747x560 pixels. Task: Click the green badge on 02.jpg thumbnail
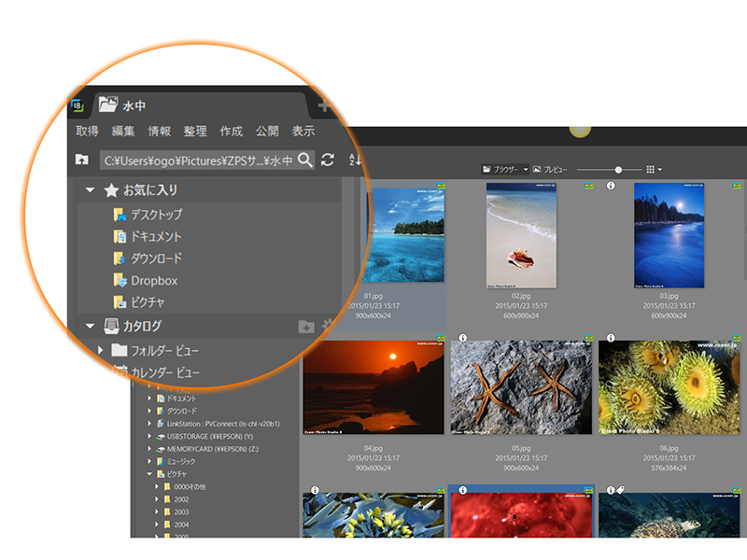pyautogui.click(x=589, y=186)
